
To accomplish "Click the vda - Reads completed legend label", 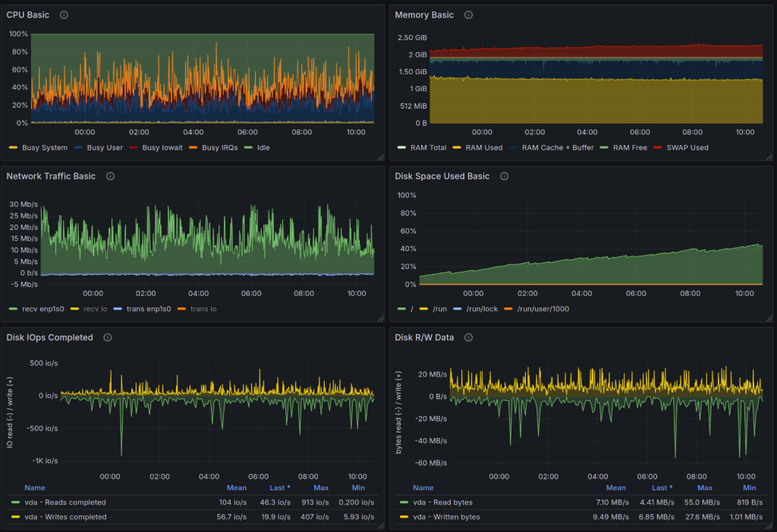I will click(65, 502).
